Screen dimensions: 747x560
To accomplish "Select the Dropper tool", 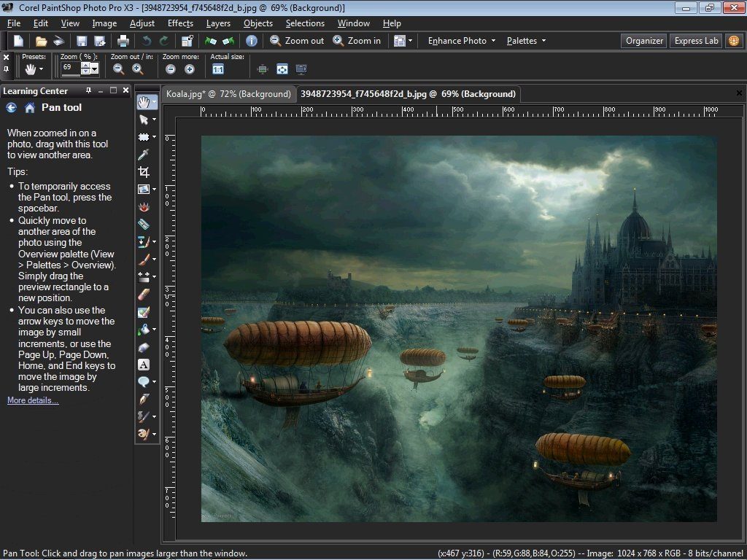I will 144,154.
